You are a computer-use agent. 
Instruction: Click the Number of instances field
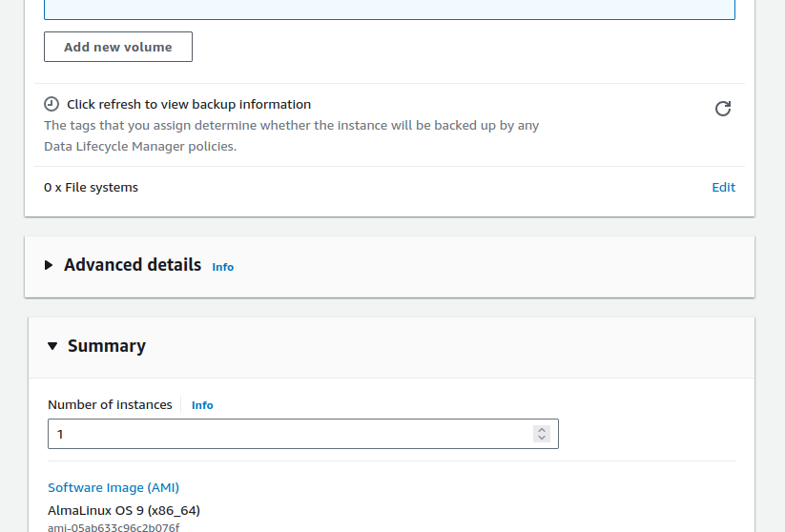[x=303, y=434]
